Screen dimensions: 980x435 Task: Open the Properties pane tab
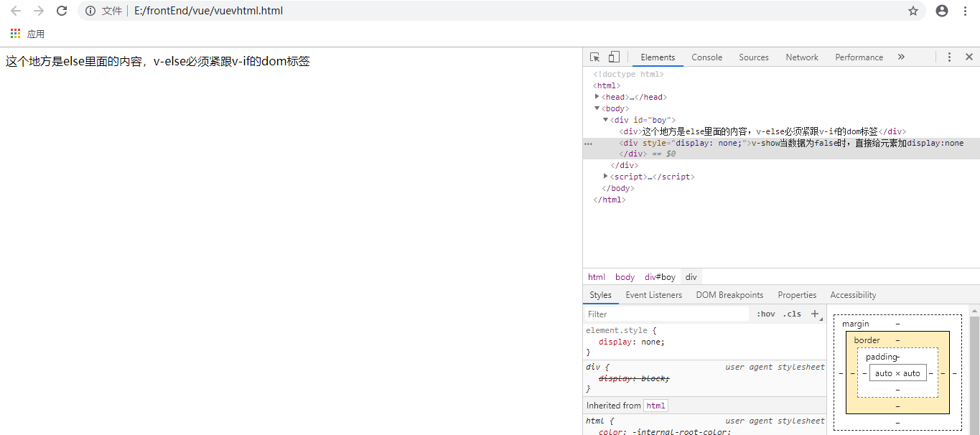(x=797, y=295)
